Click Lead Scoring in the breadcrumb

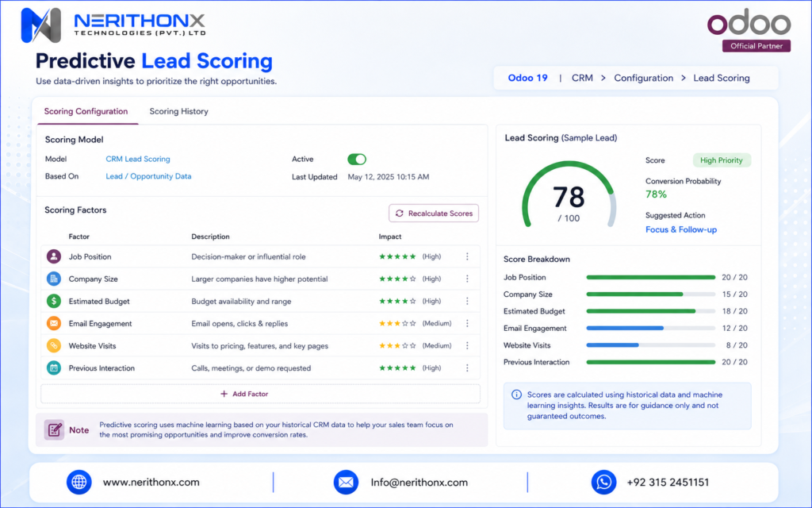[722, 78]
